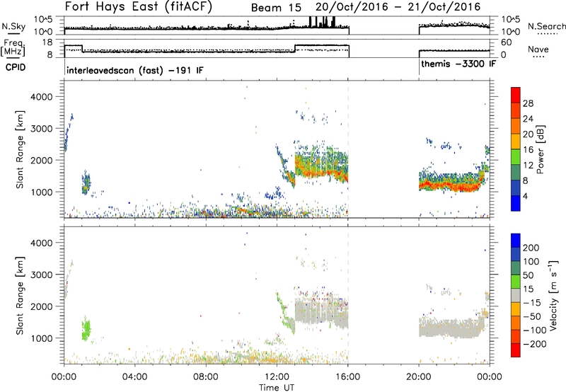Click the green velocity patch near 01:00 UT
Viewport: 566px width, 392px height.
click(86, 329)
